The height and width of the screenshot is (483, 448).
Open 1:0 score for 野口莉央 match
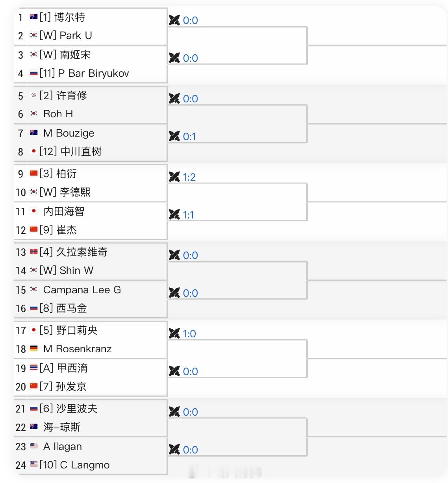pos(189,334)
